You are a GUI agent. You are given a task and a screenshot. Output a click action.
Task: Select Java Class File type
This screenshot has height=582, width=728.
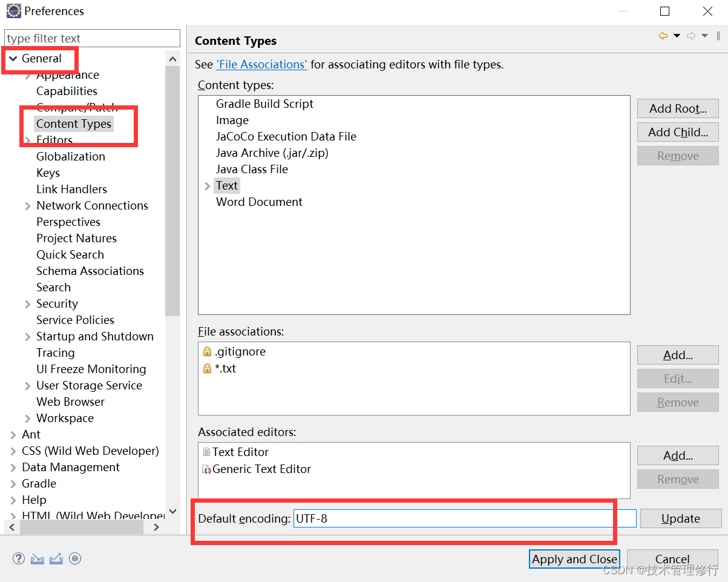pos(252,169)
